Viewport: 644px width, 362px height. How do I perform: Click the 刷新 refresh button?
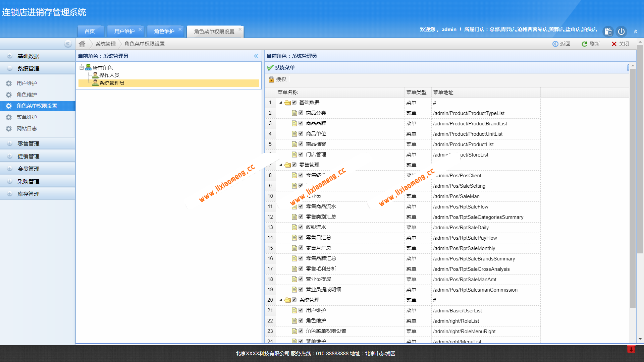tap(591, 44)
